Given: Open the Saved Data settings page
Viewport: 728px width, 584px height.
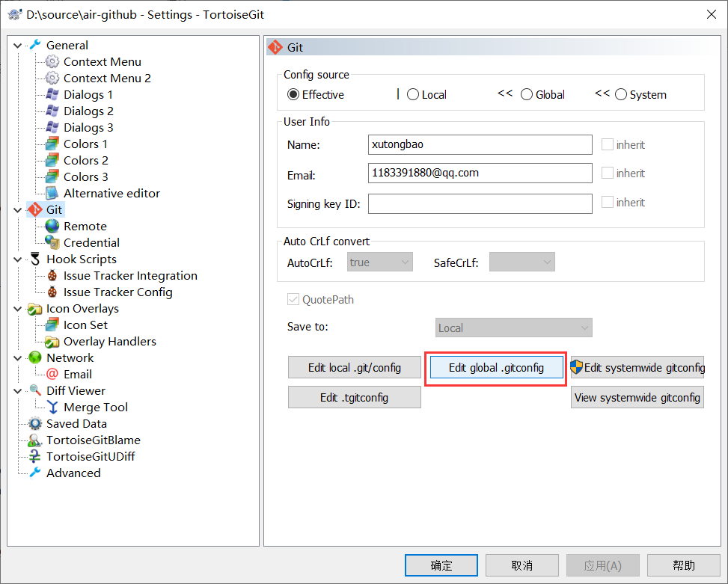Looking at the screenshot, I should click(76, 423).
